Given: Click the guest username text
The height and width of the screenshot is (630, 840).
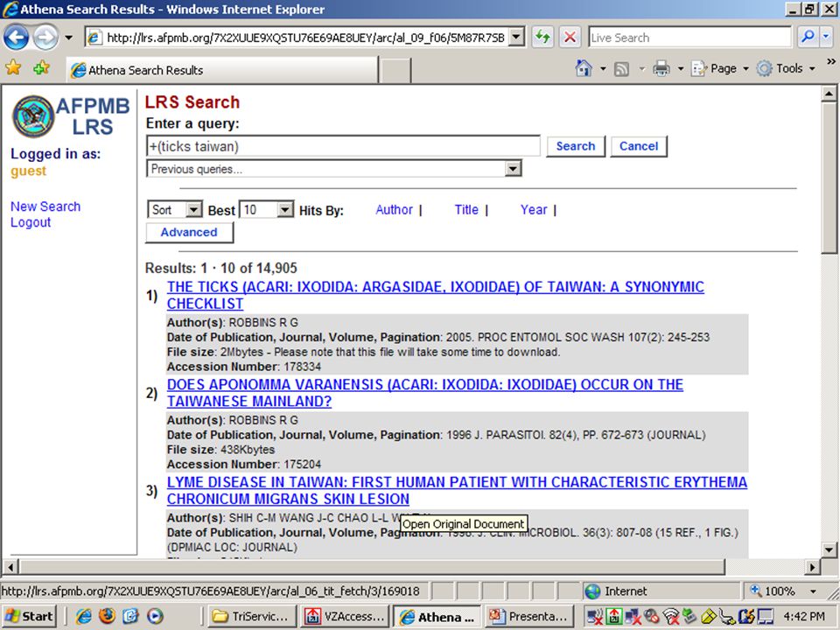Looking at the screenshot, I should [x=28, y=171].
